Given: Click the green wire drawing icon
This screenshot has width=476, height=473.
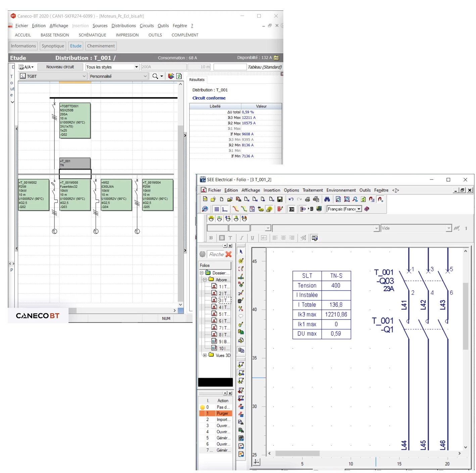Looking at the screenshot, I should [x=244, y=209].
